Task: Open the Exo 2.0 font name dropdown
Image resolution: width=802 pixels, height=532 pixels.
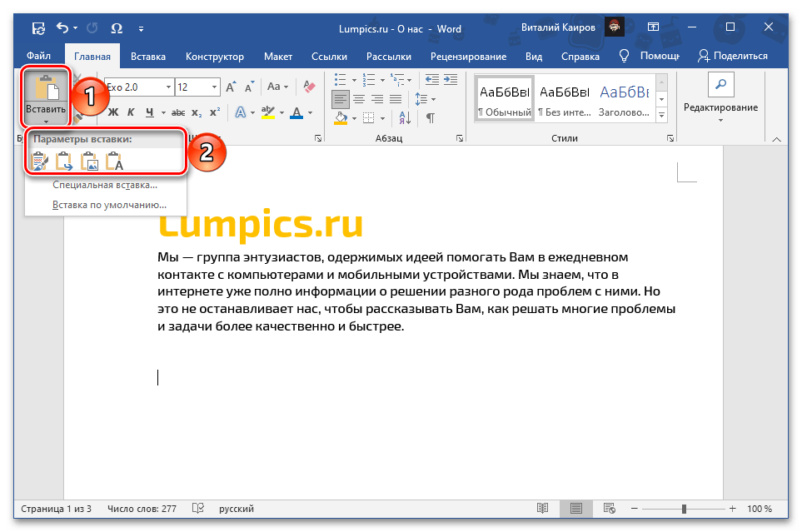Action: click(169, 87)
